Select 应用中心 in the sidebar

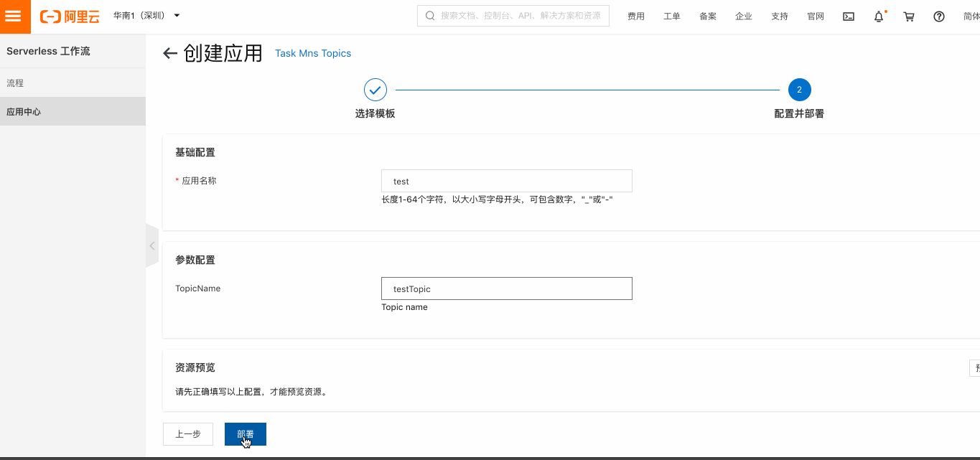23,111
